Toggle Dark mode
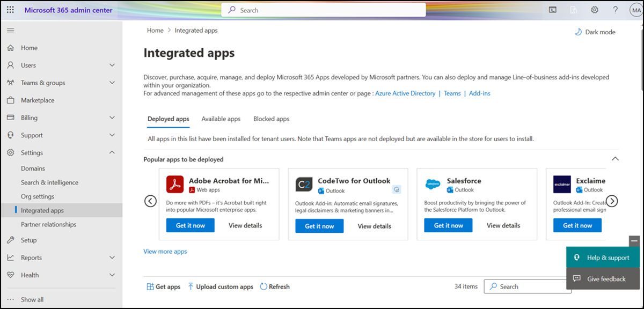The image size is (644, 309). (595, 32)
